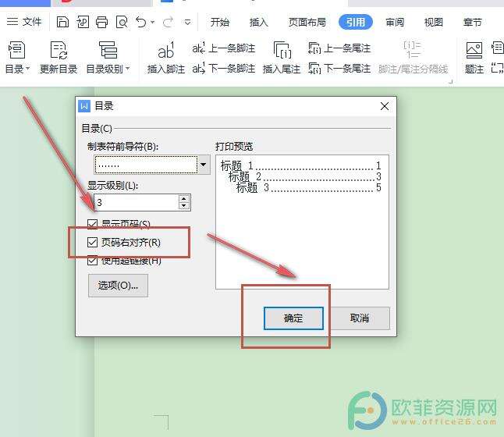Click the Redo arrow icon

pyautogui.click(x=168, y=22)
